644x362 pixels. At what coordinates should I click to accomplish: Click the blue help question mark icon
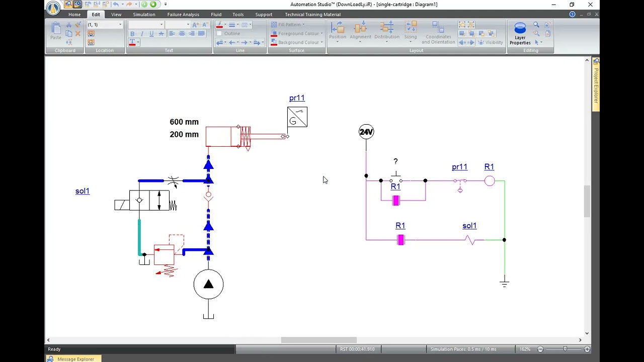pyautogui.click(x=572, y=14)
